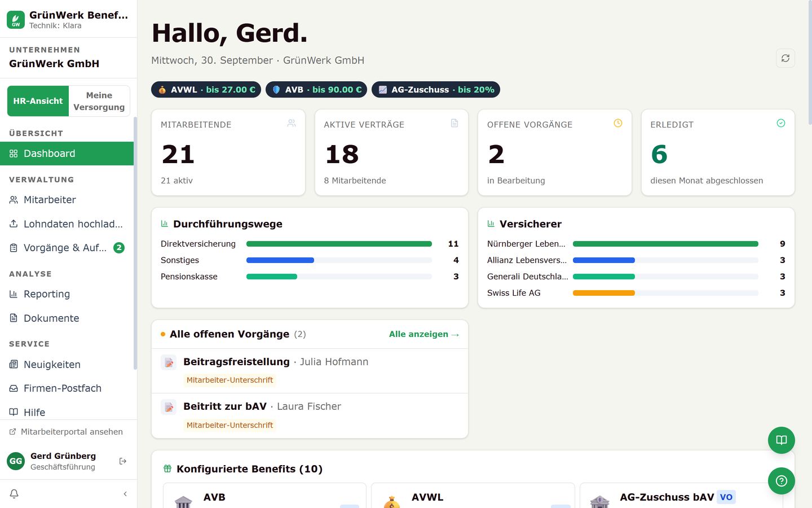Click the clock icon in Offene Vorgänge card
Screen dimensions: 812x508
tap(618, 123)
